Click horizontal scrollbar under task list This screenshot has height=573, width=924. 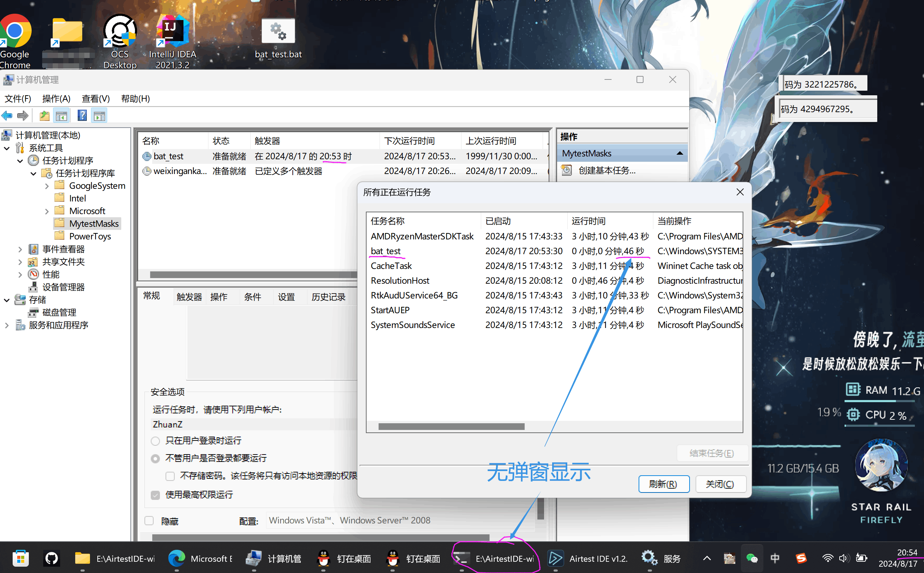[253, 275]
